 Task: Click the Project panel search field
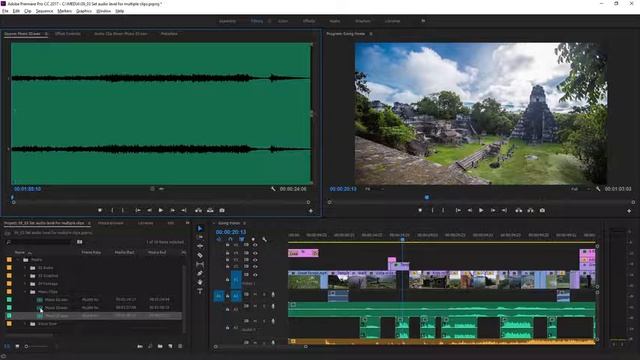click(39, 242)
